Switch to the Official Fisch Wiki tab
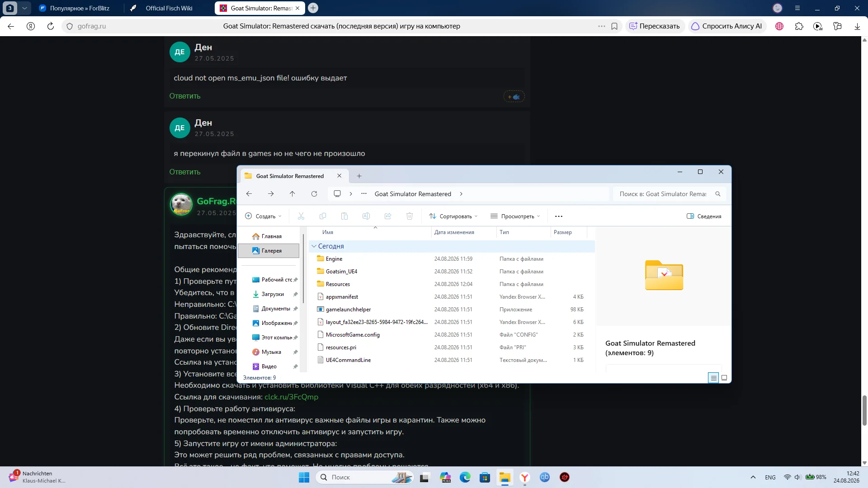Image resolution: width=868 pixels, height=488 pixels. click(x=169, y=8)
